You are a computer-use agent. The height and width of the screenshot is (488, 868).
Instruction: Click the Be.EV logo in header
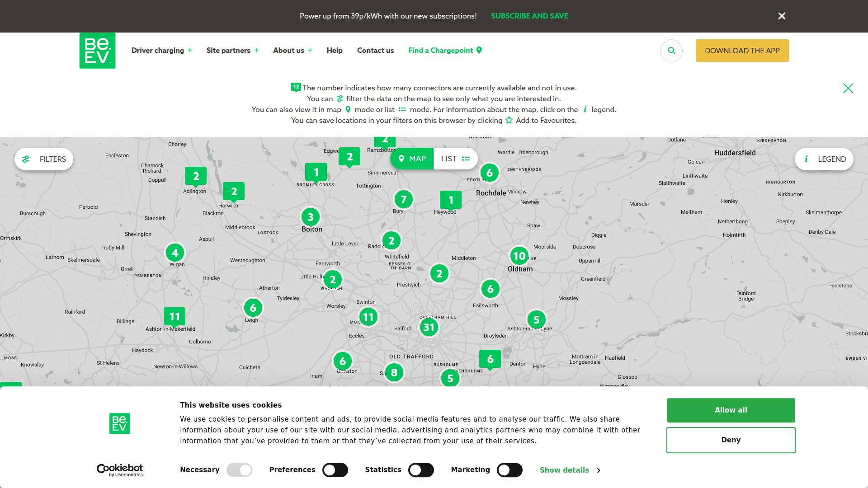[x=97, y=51]
